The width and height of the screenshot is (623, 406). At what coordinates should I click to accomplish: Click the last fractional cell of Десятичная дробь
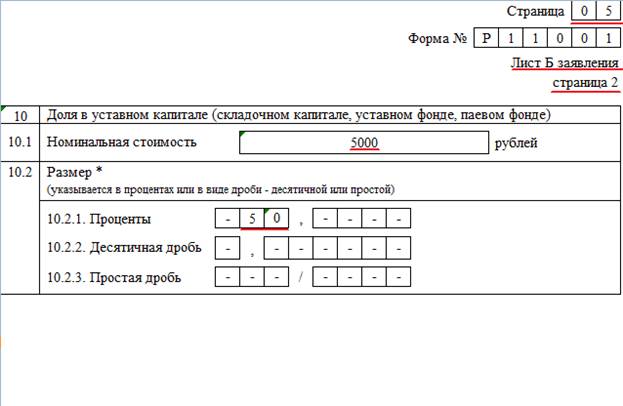399,248
